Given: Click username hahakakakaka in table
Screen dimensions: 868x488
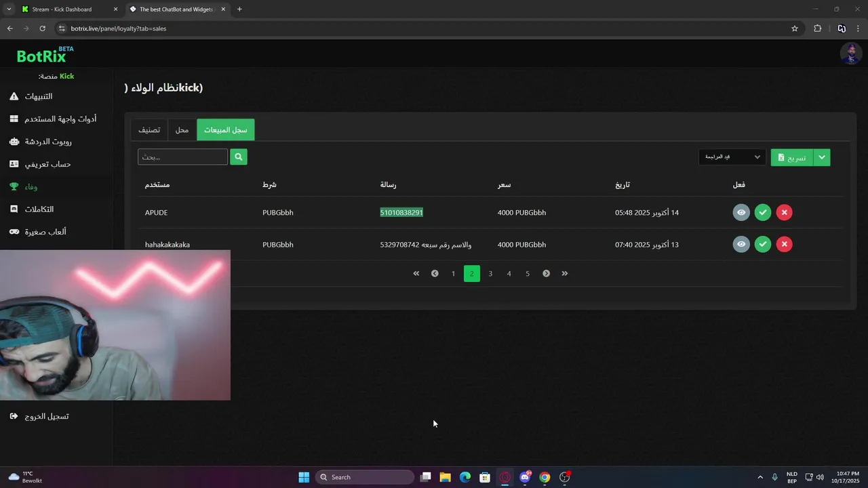Looking at the screenshot, I should (167, 245).
